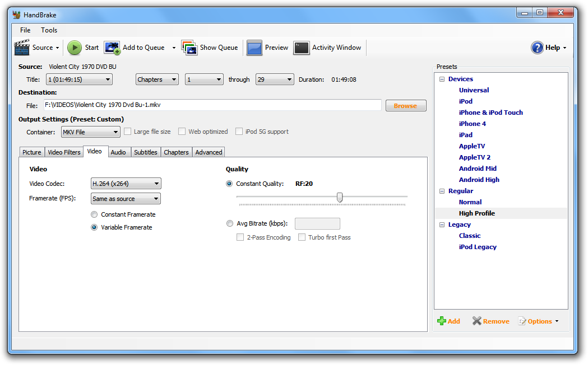Viewport: 588px width, 365px height.
Task: Switch to the Chapters tab
Action: point(176,152)
